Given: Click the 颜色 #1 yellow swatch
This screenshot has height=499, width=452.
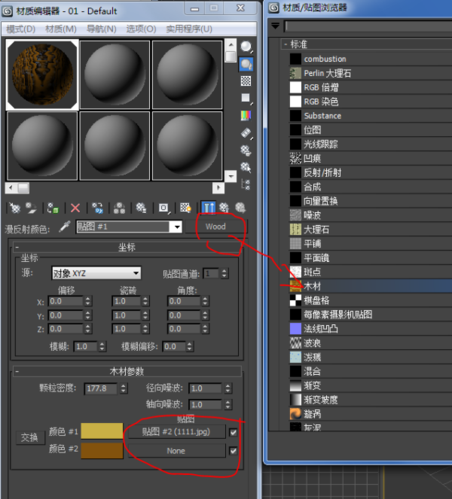Looking at the screenshot, I should click(x=102, y=431).
